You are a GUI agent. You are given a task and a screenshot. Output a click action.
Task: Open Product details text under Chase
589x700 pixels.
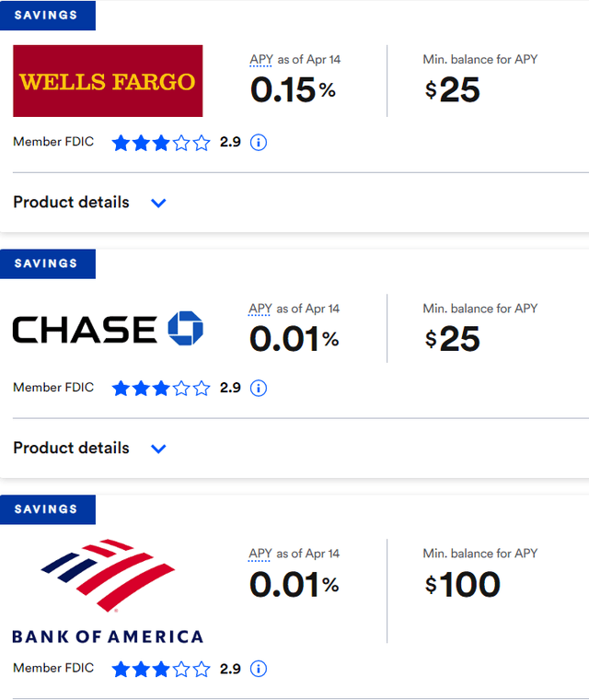click(71, 448)
